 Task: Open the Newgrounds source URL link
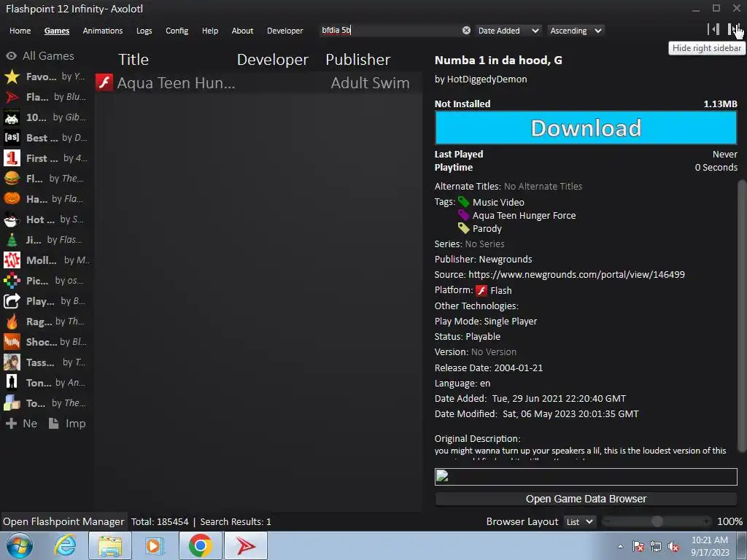click(576, 275)
